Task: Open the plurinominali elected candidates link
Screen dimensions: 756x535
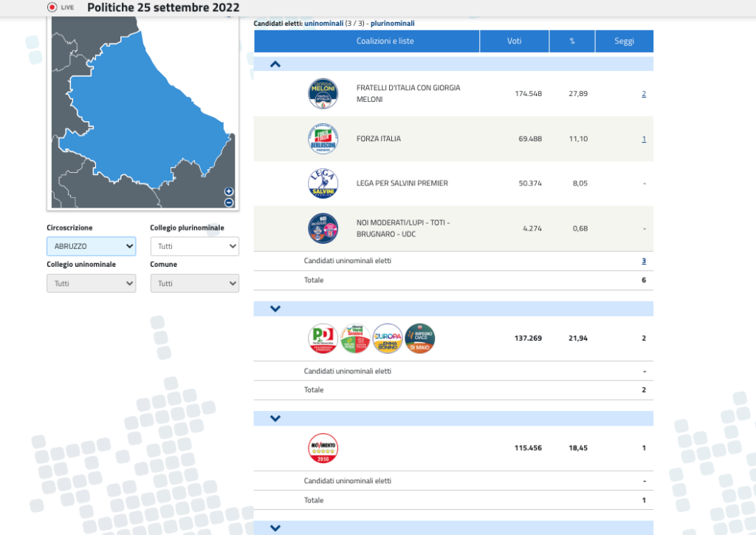Action: pyautogui.click(x=393, y=23)
